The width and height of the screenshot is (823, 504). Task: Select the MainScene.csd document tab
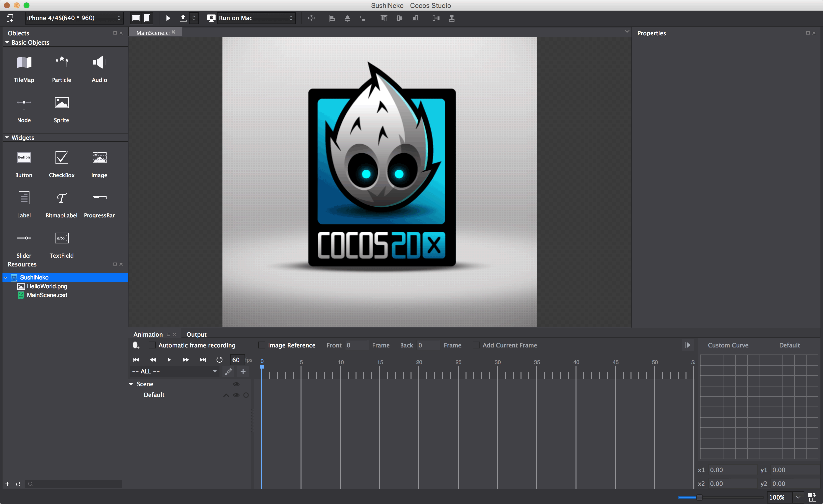click(x=153, y=33)
